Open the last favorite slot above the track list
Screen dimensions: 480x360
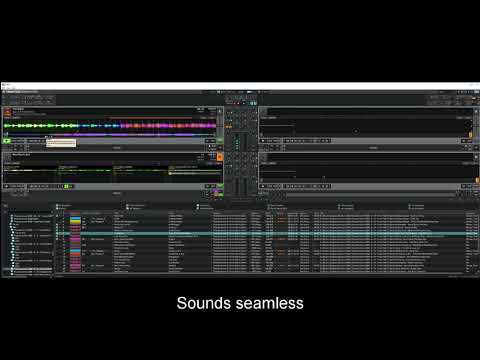point(417,207)
